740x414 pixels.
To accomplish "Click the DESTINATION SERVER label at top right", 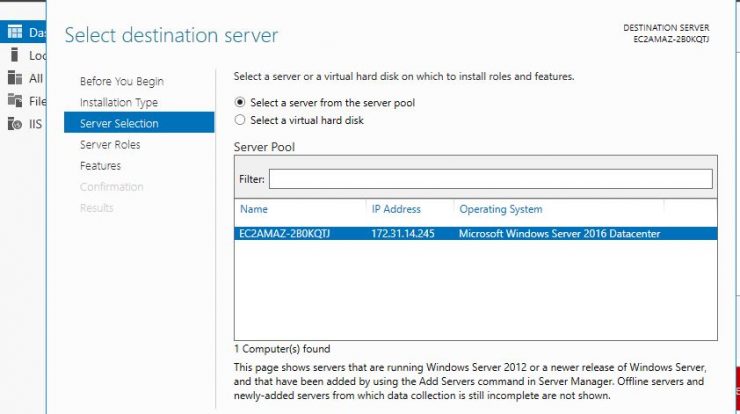I will [666, 28].
